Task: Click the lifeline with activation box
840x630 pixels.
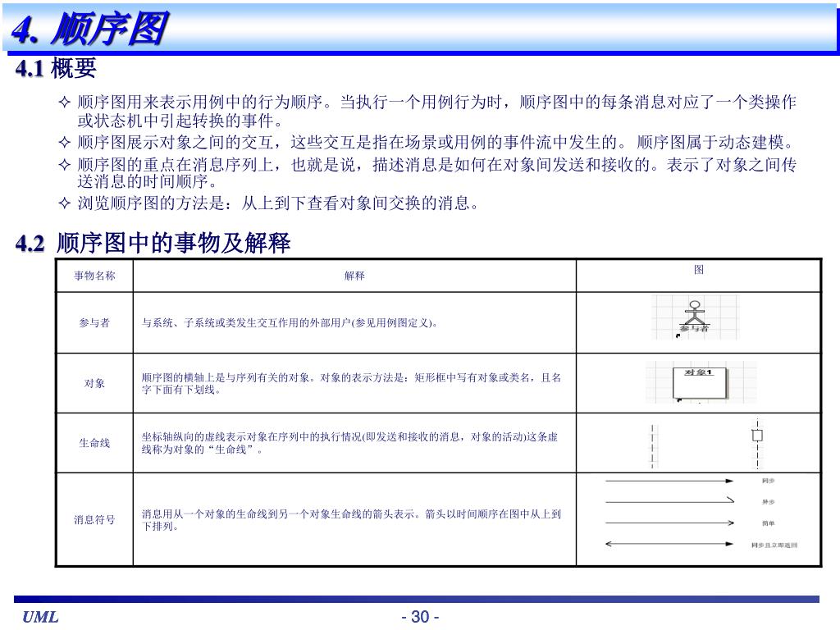Action: 757,444
